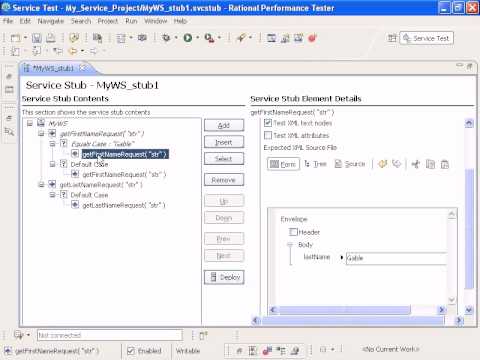Click the red record icon in toolbar
The height and width of the screenshot is (360, 480).
click(312, 38)
